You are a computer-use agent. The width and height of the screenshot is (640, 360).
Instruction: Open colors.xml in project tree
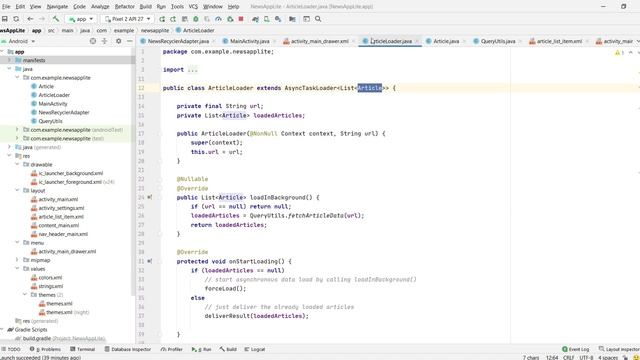pyautogui.click(x=50, y=278)
